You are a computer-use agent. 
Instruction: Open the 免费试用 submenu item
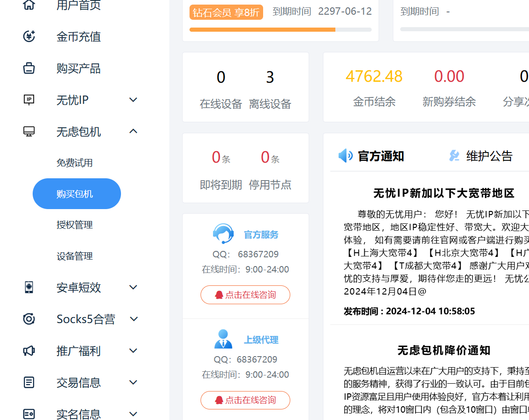coord(75,163)
